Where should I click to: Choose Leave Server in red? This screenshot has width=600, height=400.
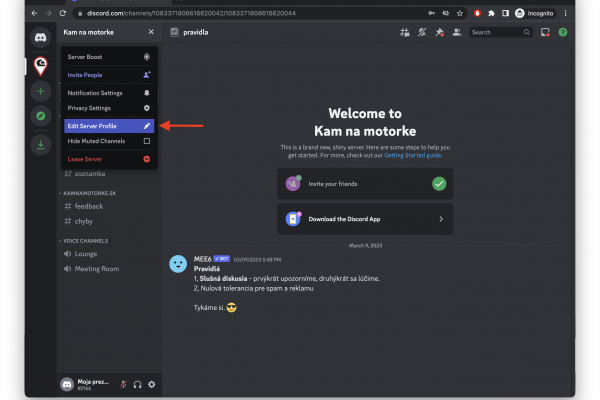109,159
